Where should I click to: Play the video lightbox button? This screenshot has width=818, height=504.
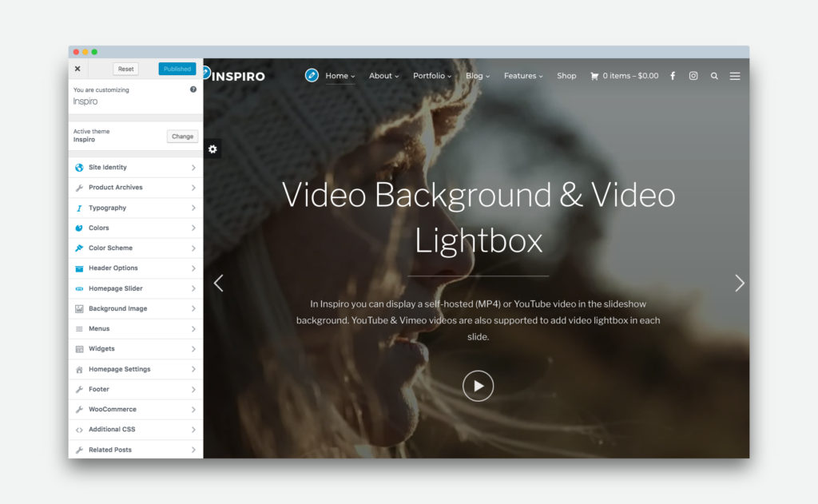coord(478,386)
